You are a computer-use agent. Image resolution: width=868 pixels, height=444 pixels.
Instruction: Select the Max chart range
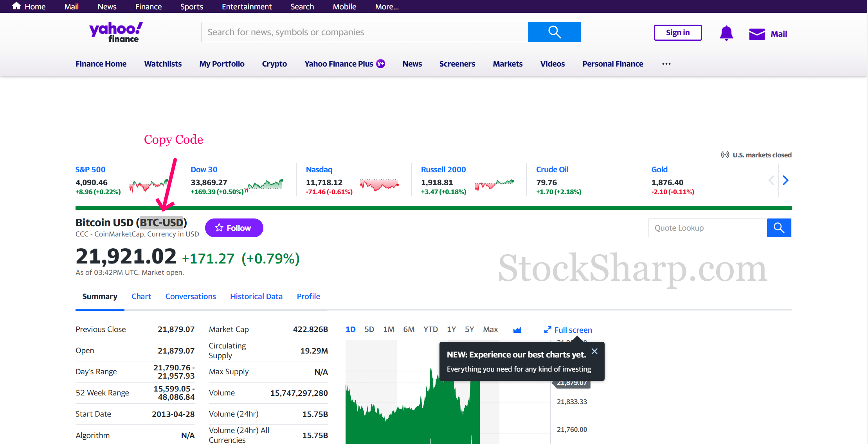(x=490, y=329)
